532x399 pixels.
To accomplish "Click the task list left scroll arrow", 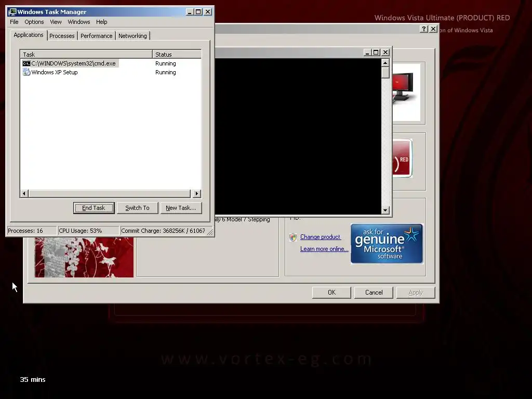I will pos(24,193).
